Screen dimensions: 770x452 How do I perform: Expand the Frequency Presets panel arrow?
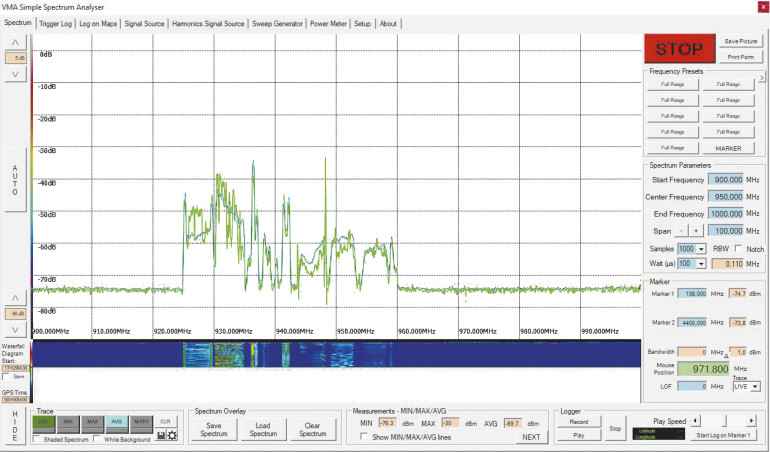click(763, 77)
